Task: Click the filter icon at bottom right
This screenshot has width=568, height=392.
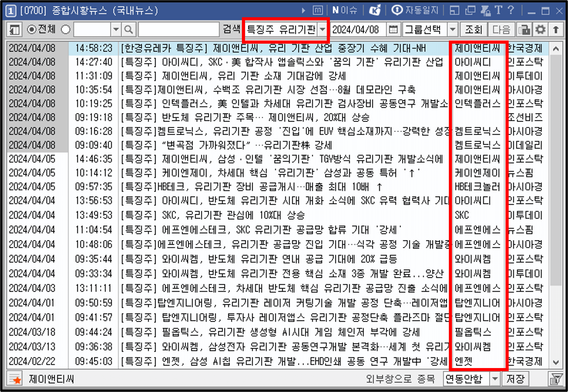Action: click(555, 379)
